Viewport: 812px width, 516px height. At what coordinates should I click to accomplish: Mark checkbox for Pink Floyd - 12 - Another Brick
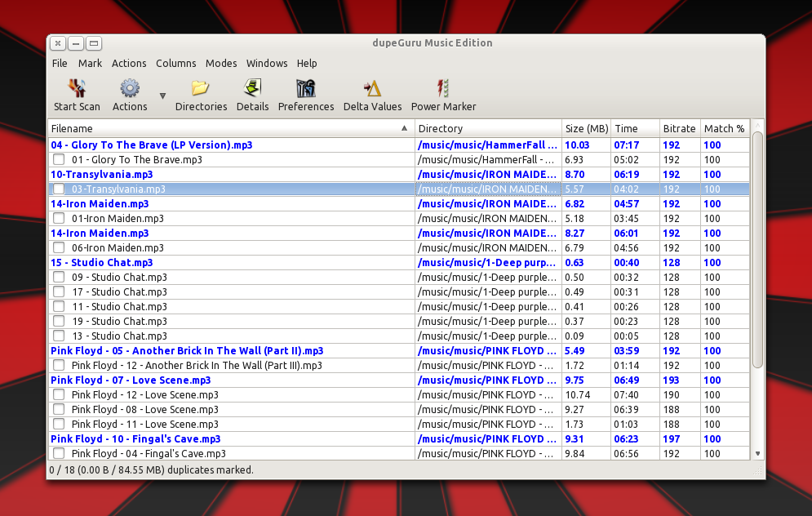click(59, 365)
